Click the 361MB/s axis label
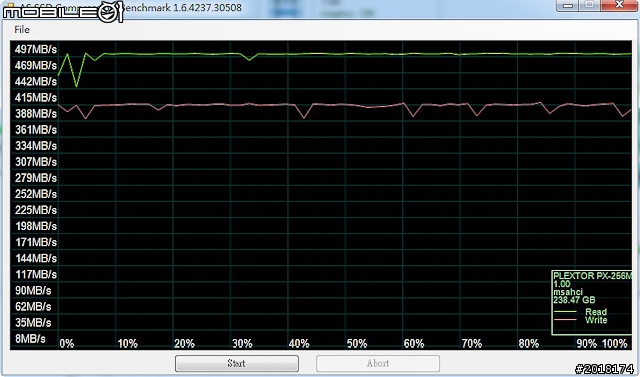The image size is (640, 377). pos(36,130)
